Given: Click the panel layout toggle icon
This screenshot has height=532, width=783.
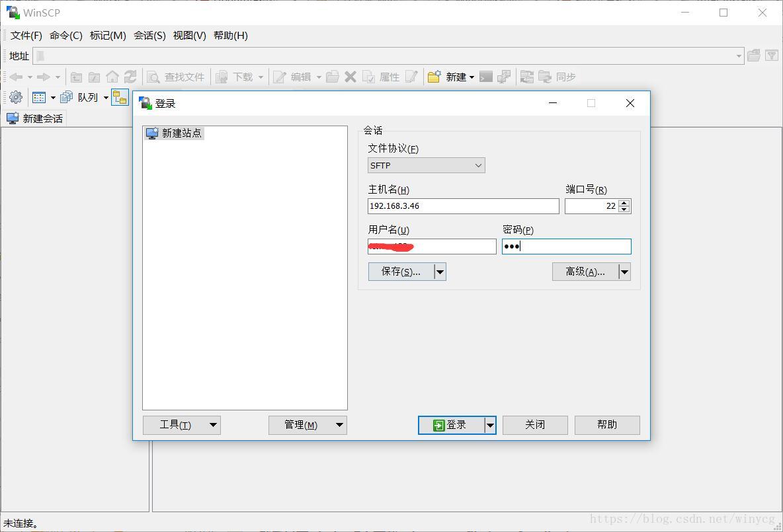Looking at the screenshot, I should 40,96.
